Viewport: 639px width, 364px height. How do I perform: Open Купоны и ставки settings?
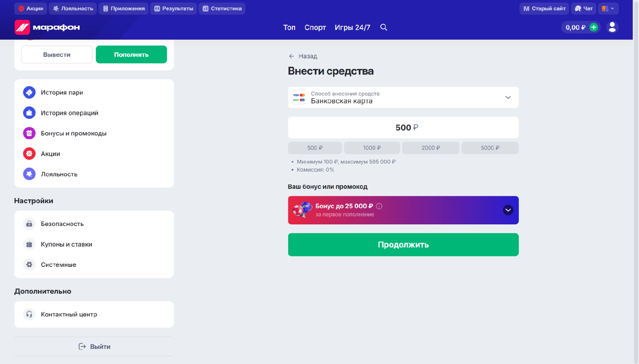[94, 244]
